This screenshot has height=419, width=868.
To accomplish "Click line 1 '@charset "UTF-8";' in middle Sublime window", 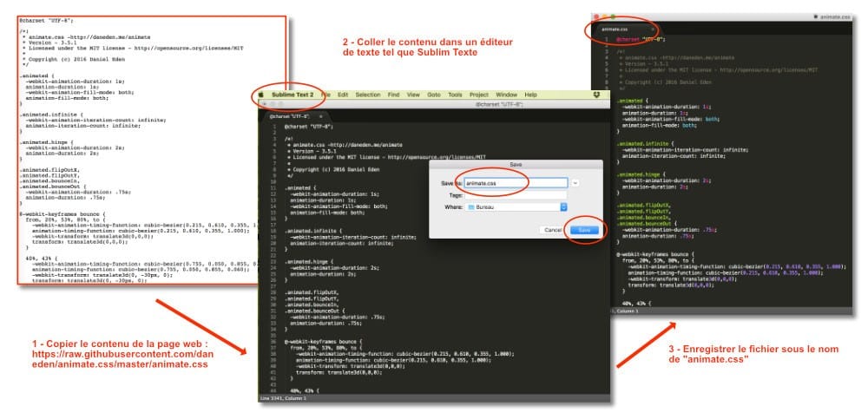I will coord(308,126).
